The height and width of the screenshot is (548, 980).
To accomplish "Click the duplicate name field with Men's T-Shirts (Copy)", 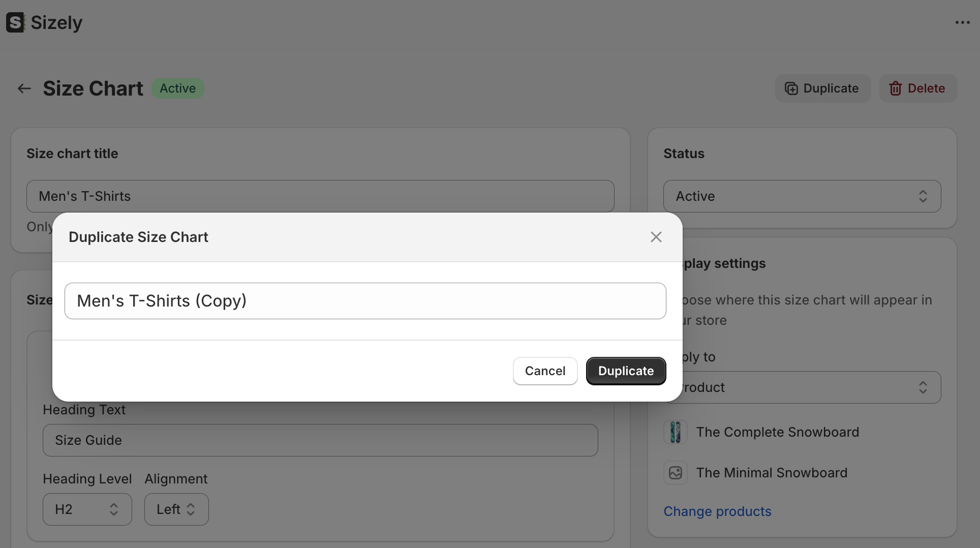I will click(x=365, y=301).
